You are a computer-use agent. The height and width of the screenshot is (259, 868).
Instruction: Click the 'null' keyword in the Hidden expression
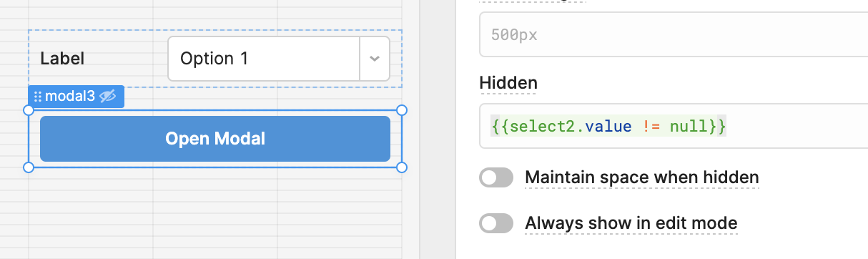695,127
